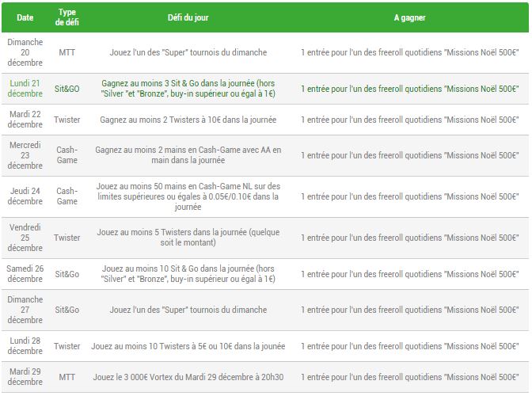Click the Twister type in Lundi 28 row
The height and width of the screenshot is (396, 532).
coord(66,346)
